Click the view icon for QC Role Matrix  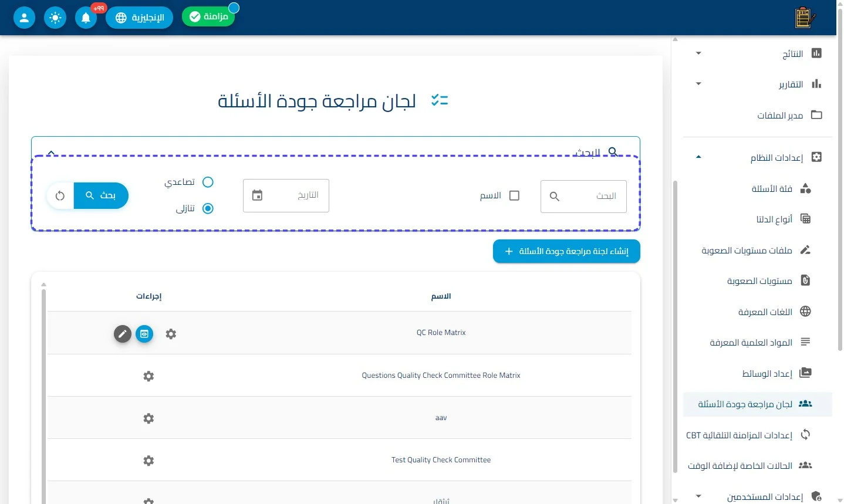pyautogui.click(x=144, y=334)
